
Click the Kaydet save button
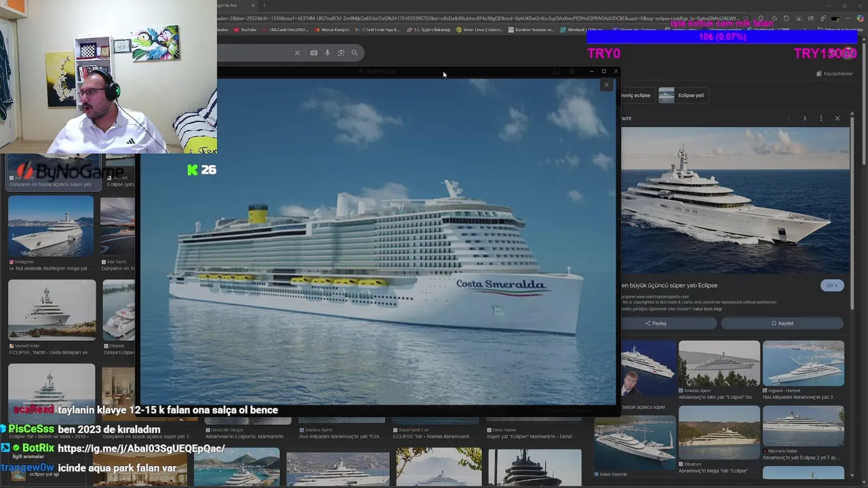(x=782, y=323)
